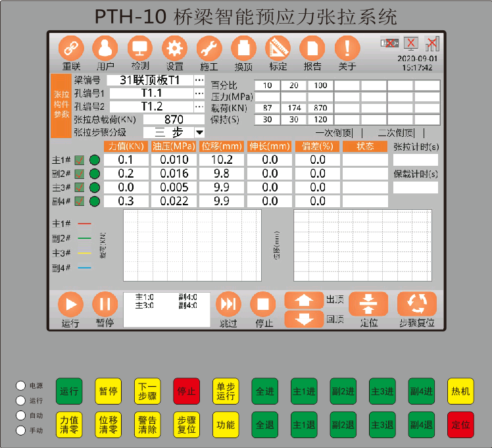Screen dimensions: 492x448
Task: Toggle the 主1# channel checkbox
Action: point(80,159)
